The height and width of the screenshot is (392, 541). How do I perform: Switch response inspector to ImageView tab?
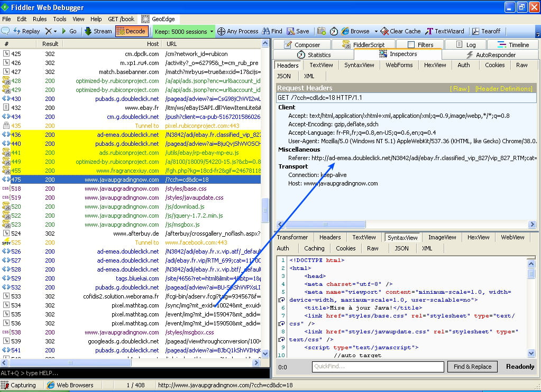442,237
